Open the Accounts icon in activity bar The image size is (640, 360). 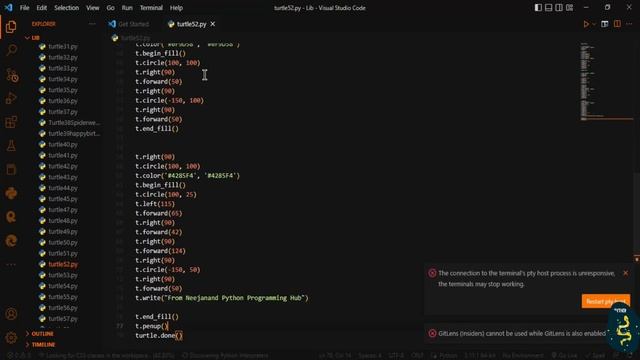[11, 314]
